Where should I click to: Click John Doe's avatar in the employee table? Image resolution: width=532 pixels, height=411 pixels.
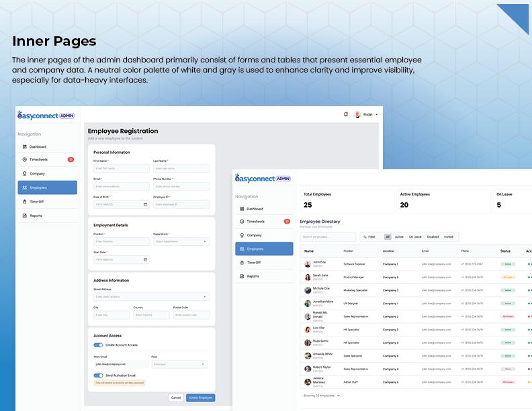coord(308,264)
